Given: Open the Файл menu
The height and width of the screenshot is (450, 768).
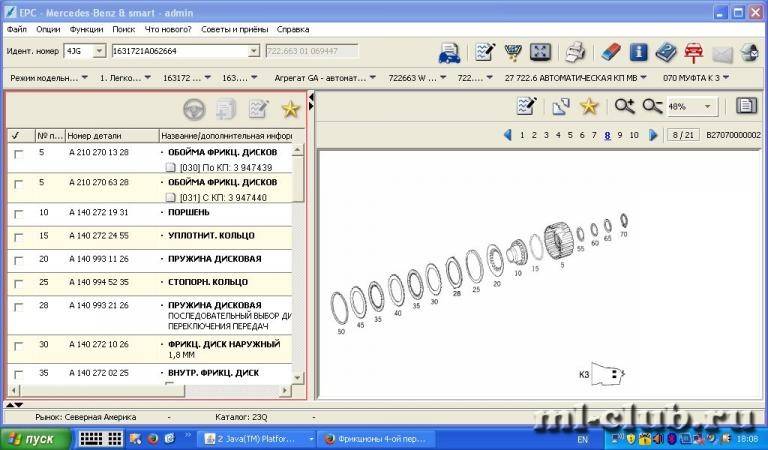Looking at the screenshot, I should pyautogui.click(x=17, y=29).
